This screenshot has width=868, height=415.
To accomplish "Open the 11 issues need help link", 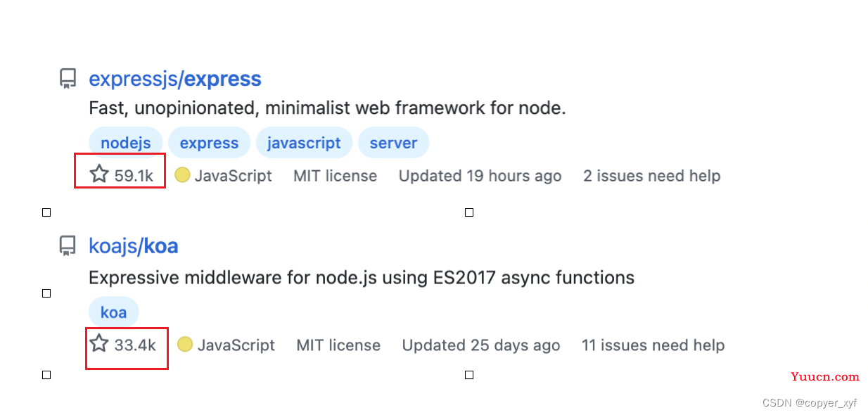I will click(x=653, y=345).
